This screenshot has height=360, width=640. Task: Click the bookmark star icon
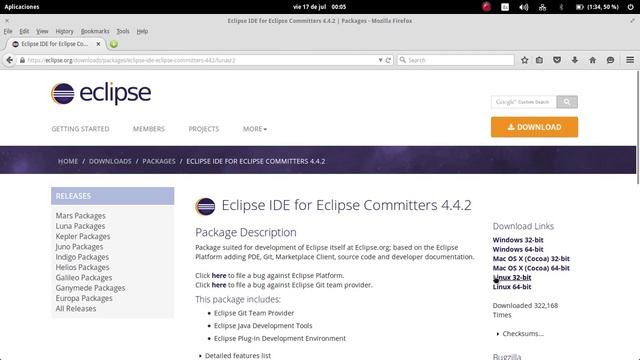click(x=524, y=60)
